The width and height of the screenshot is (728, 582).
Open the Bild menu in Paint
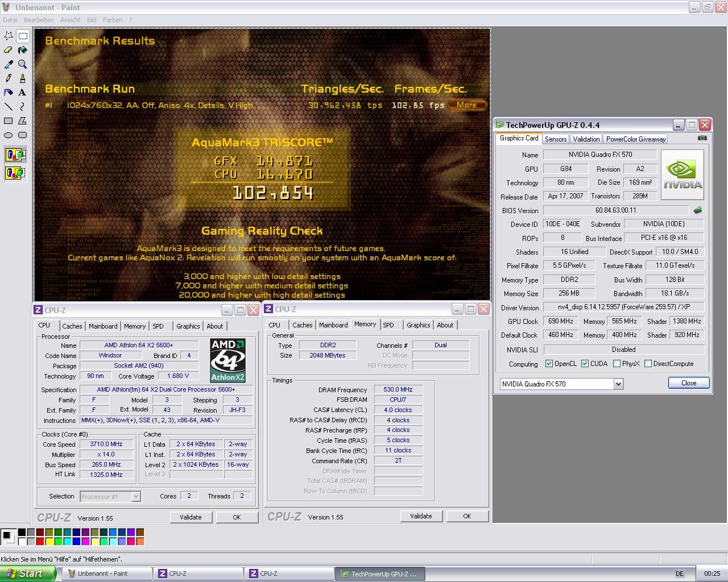click(92, 20)
